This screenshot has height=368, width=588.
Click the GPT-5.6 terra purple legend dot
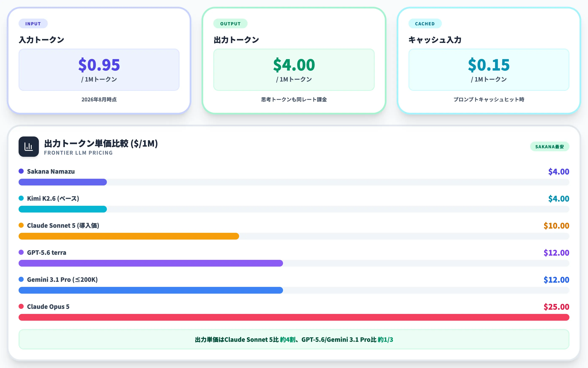pyautogui.click(x=21, y=252)
